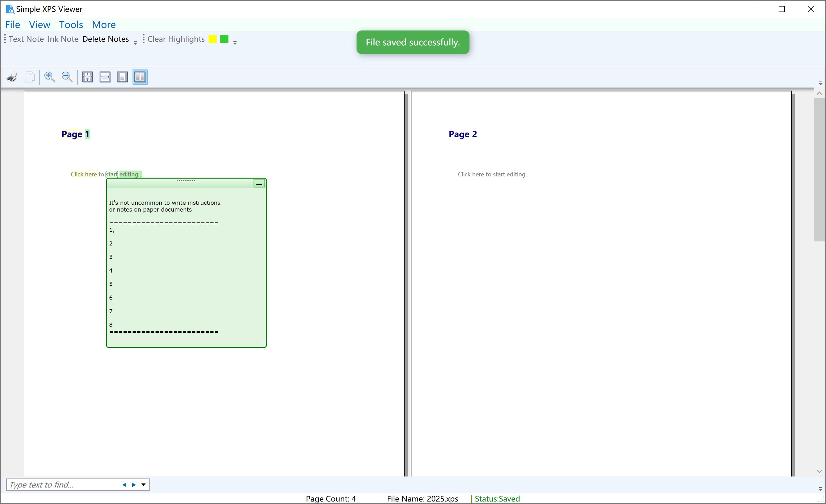Click the Text Note button
This screenshot has width=826, height=504.
pyautogui.click(x=26, y=39)
